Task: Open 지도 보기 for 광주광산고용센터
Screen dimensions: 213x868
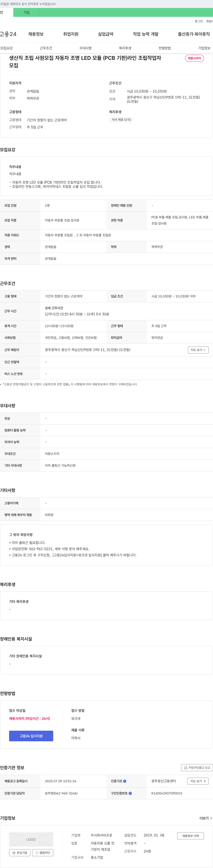Action: [x=198, y=781]
